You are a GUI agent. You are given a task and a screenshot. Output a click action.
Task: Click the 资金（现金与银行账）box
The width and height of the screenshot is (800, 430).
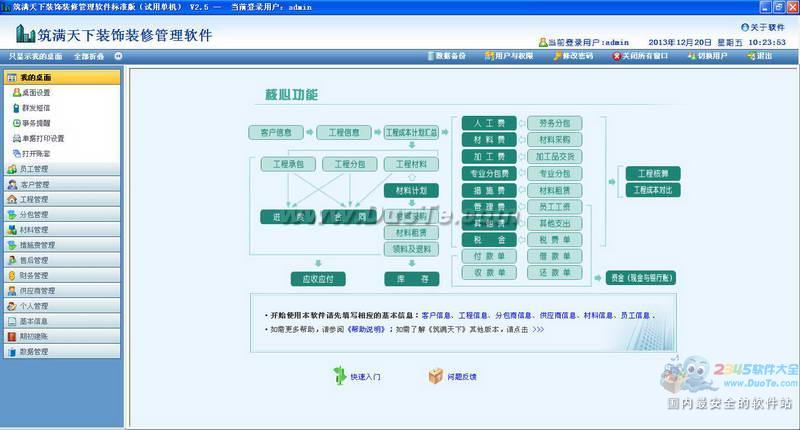pyautogui.click(x=641, y=278)
